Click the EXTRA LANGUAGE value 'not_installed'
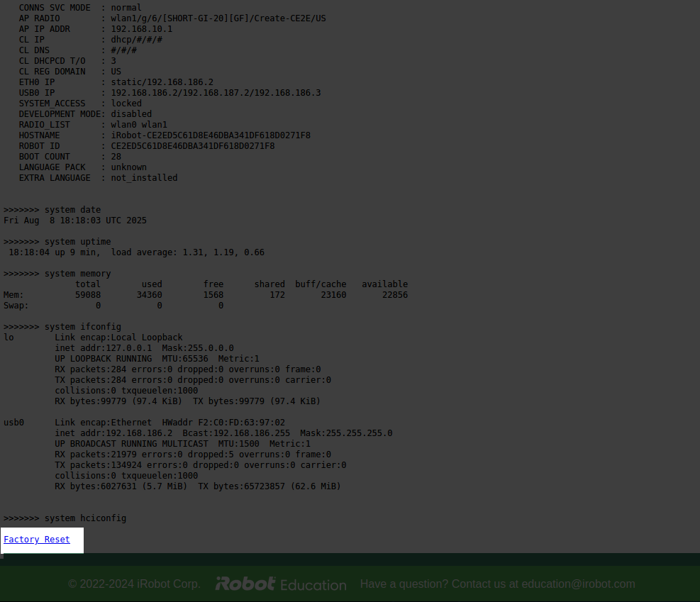Screen dimensions: 700x602 point(144,178)
